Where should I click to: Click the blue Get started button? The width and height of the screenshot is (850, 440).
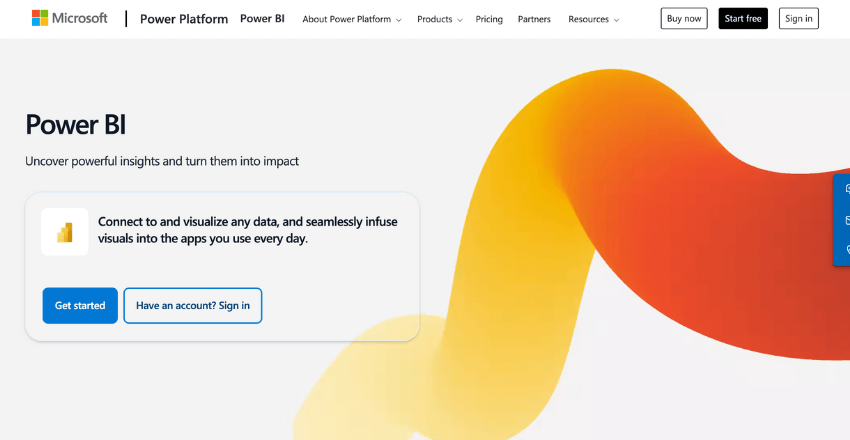pos(80,306)
